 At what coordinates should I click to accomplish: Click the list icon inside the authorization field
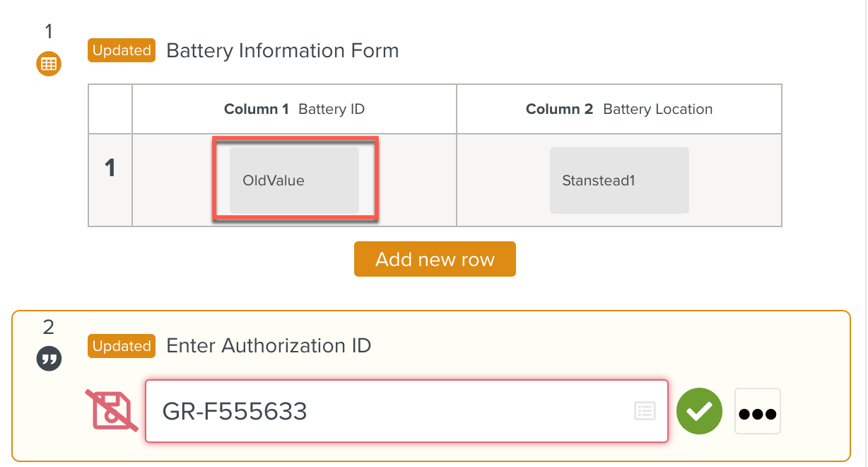[645, 411]
